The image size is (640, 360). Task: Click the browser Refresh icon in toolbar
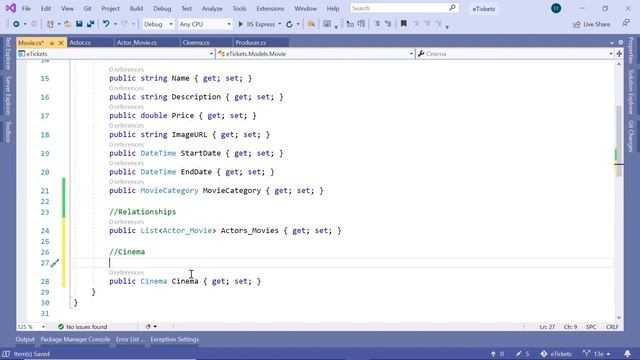click(289, 24)
